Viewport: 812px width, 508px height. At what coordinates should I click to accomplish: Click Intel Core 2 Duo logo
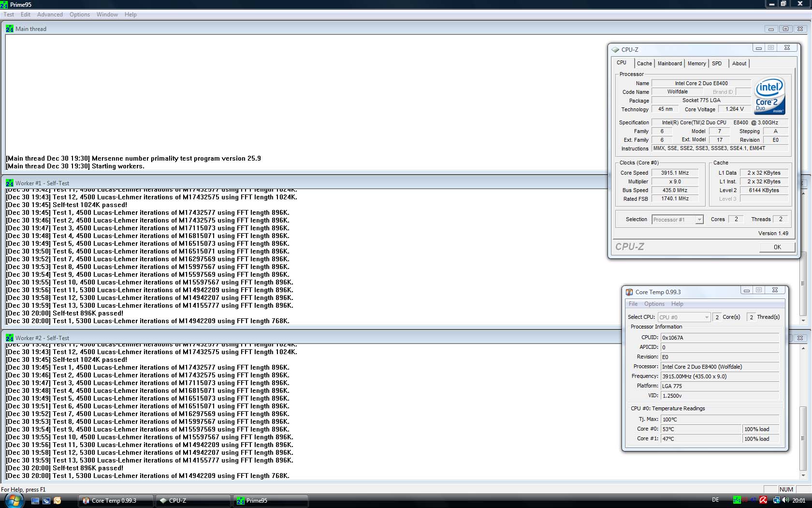coord(770,96)
